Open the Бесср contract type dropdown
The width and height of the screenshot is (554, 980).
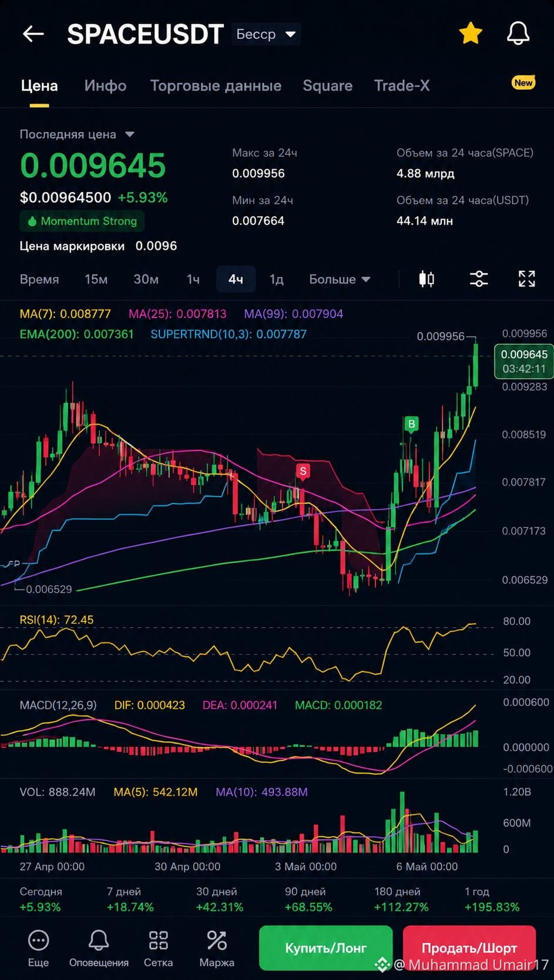[266, 34]
